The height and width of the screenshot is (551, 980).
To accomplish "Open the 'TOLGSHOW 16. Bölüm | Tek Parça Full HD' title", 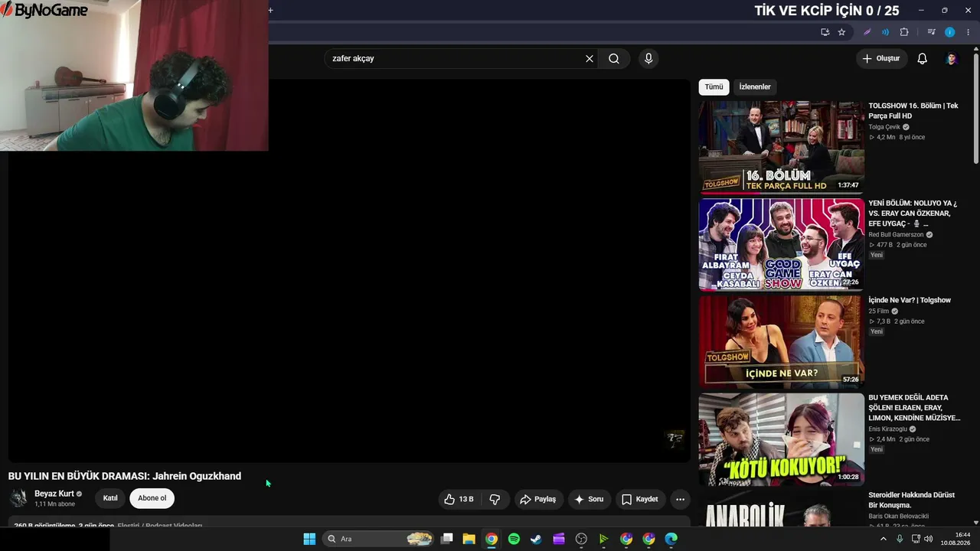I will tap(913, 111).
